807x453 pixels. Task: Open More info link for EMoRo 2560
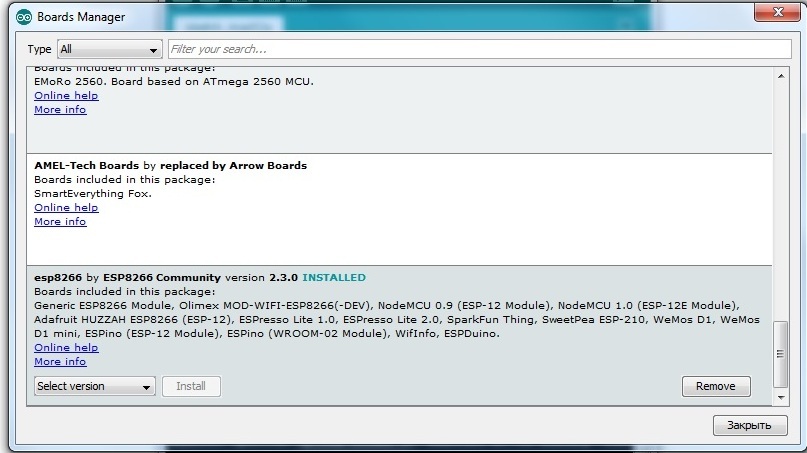pyautogui.click(x=60, y=110)
